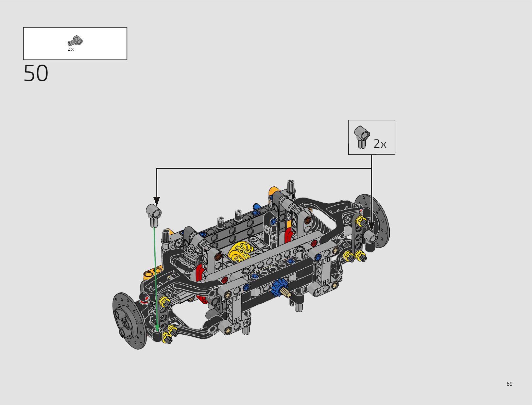
Task: Click the green vertical guide line
Action: point(155,272)
